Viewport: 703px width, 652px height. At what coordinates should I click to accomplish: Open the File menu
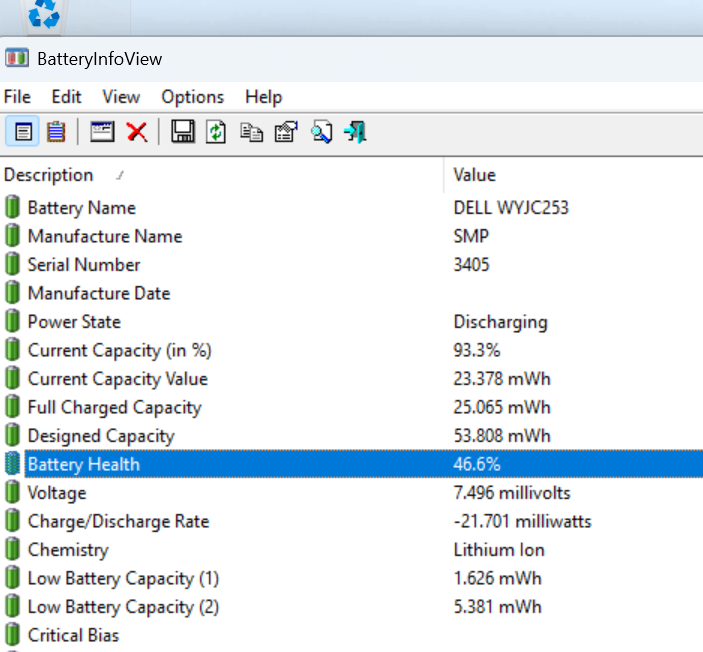click(x=17, y=97)
